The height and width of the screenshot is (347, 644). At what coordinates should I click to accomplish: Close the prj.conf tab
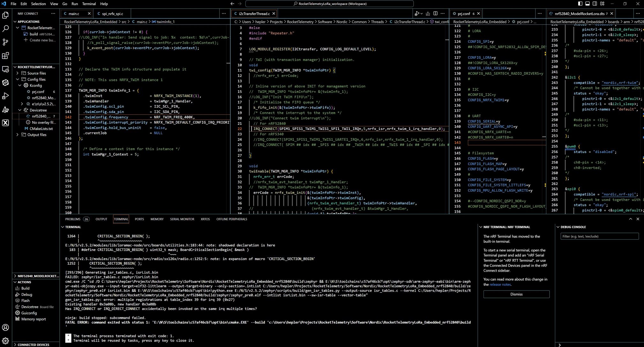[478, 14]
